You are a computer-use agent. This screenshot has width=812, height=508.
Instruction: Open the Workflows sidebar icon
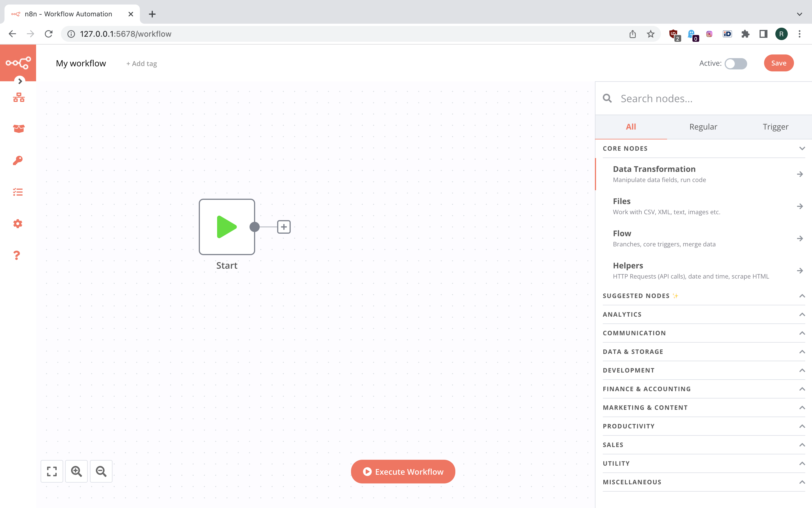point(19,97)
